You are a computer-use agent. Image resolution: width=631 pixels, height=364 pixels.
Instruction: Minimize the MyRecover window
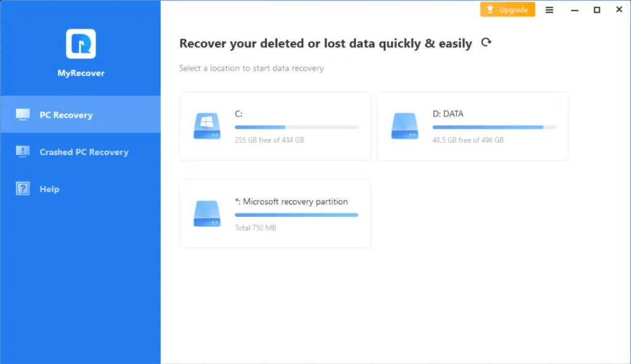tap(574, 10)
